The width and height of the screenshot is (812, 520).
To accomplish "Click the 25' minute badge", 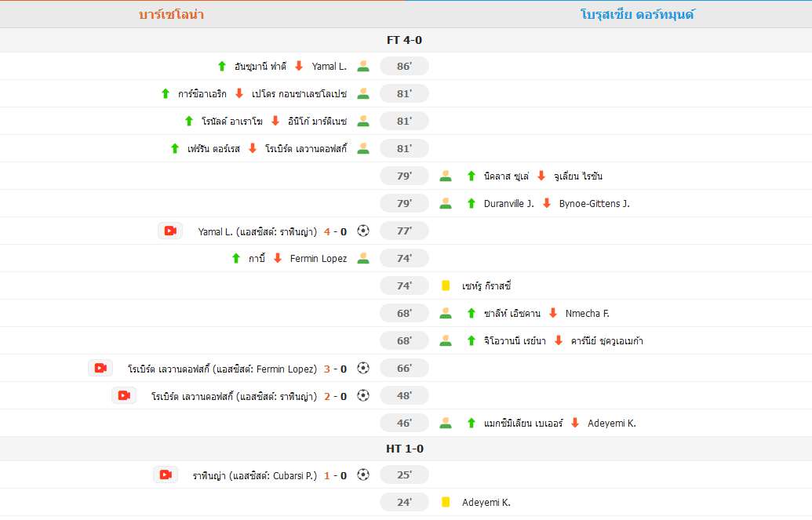I will click(405, 475).
